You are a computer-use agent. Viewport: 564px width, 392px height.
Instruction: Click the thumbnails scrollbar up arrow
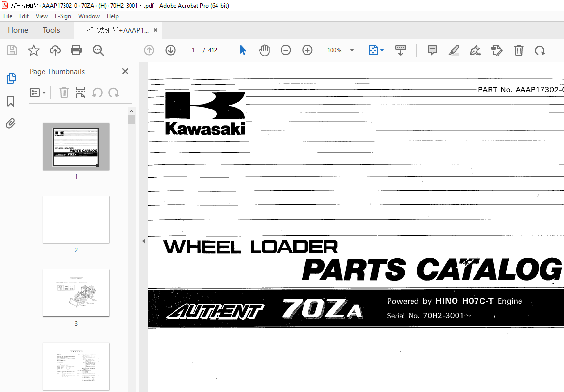[x=131, y=111]
